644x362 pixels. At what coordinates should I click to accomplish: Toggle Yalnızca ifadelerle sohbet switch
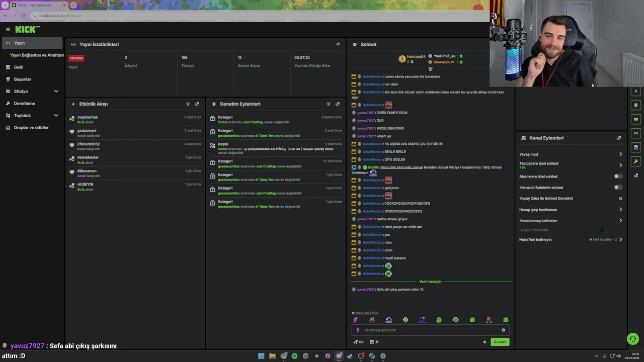(x=618, y=188)
